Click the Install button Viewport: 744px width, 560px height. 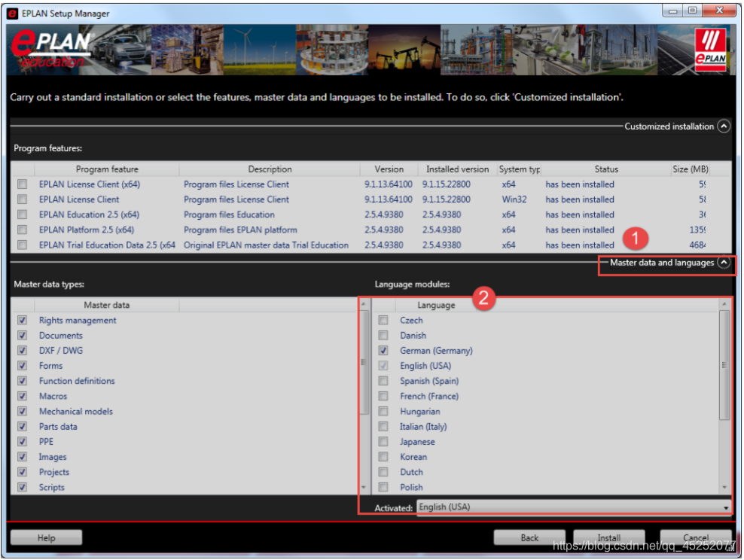point(608,537)
